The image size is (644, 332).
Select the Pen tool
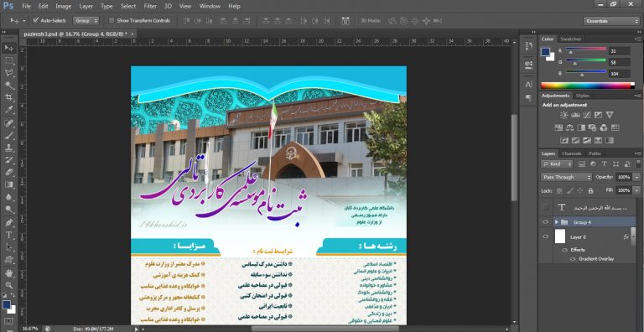pyautogui.click(x=9, y=223)
